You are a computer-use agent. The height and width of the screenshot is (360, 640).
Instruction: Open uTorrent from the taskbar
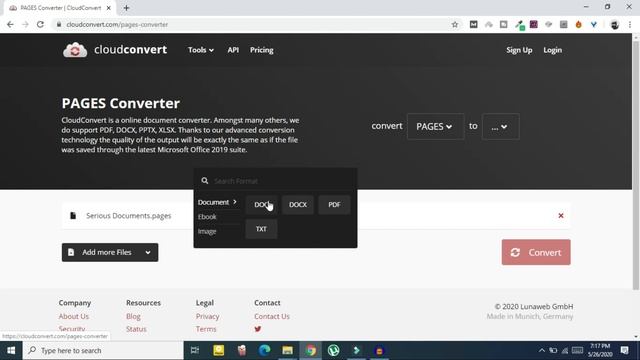[333, 351]
